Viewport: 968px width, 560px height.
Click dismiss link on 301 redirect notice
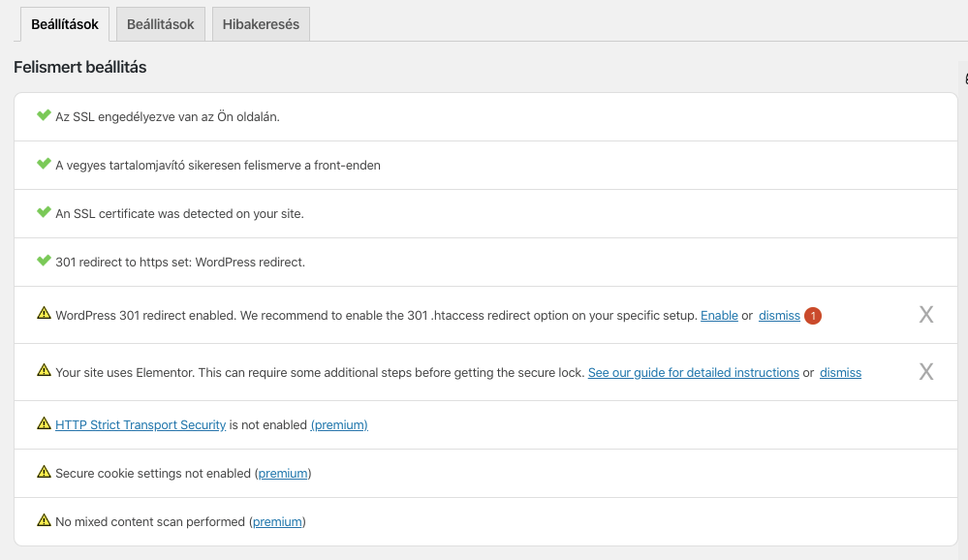[x=779, y=316]
